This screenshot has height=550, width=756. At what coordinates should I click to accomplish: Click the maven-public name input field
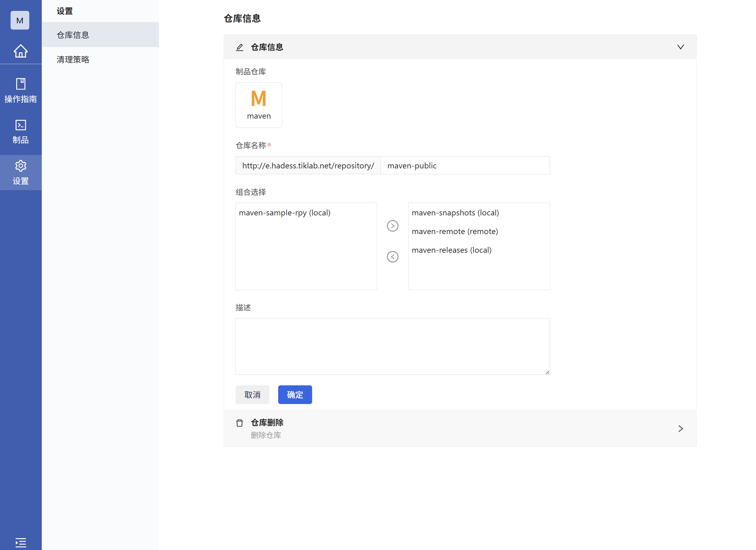coord(465,165)
